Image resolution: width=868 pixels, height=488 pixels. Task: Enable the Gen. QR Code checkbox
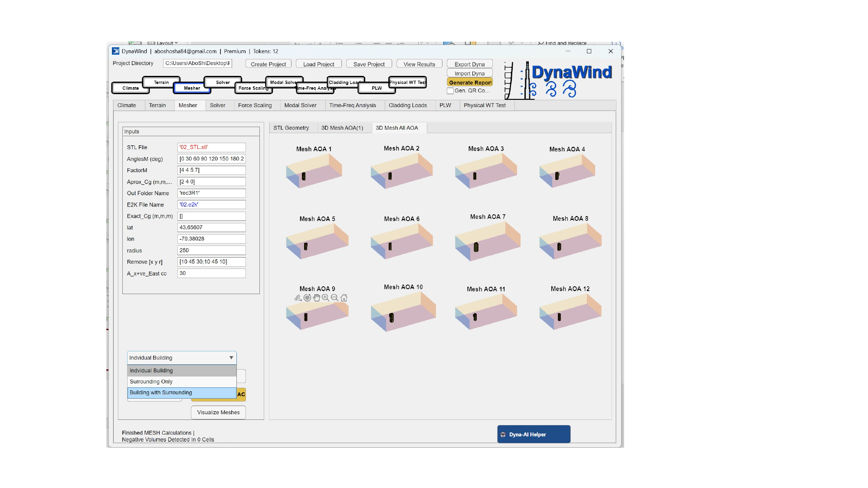click(451, 91)
